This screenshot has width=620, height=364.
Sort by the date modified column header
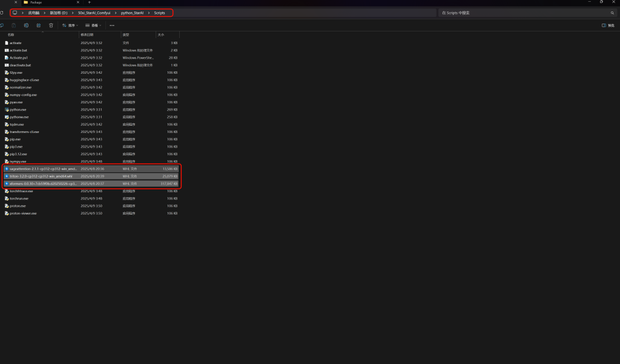(x=88, y=35)
